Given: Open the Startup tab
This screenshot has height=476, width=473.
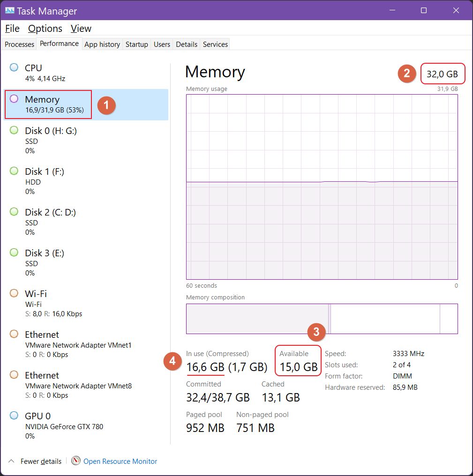Looking at the screenshot, I should click(136, 44).
